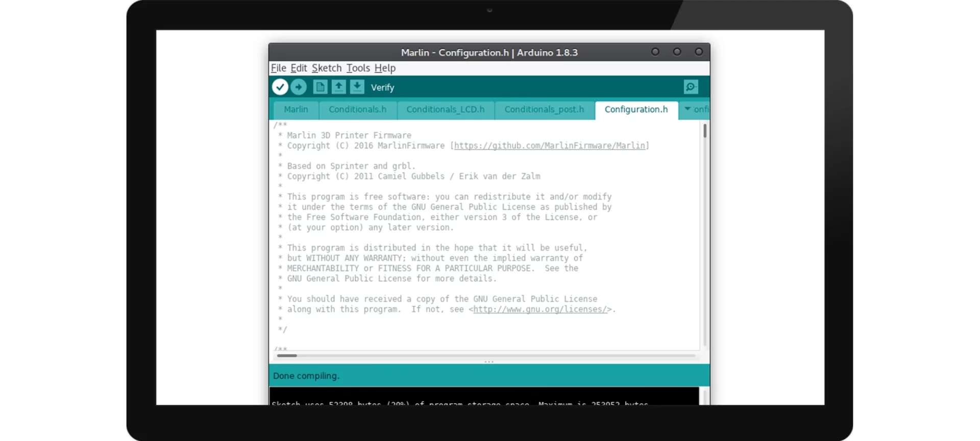Click the leftmost title bar circle button
Viewport: 980px width, 441px height.
[655, 52]
